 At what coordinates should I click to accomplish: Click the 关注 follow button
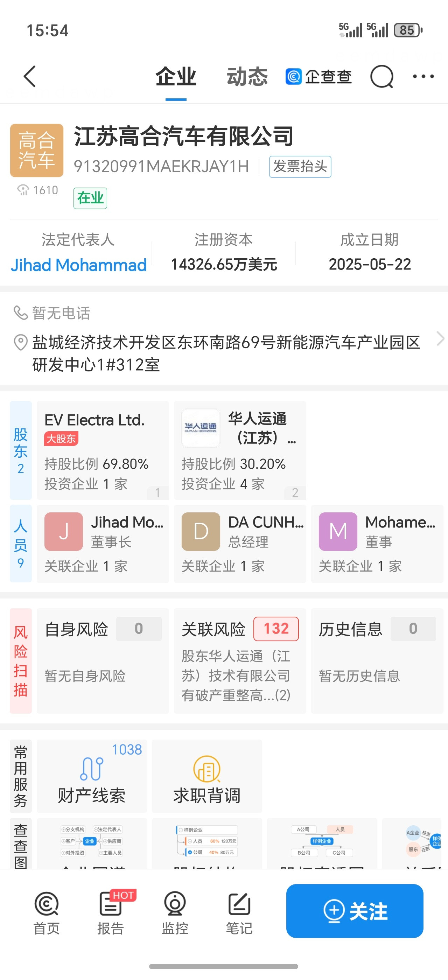tap(355, 911)
